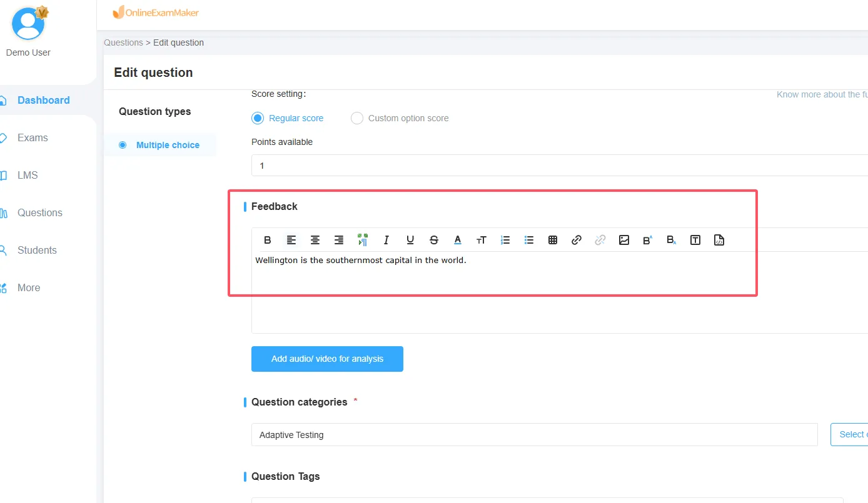
Task: Insert a hyperlink in feedback editor
Action: (x=577, y=240)
